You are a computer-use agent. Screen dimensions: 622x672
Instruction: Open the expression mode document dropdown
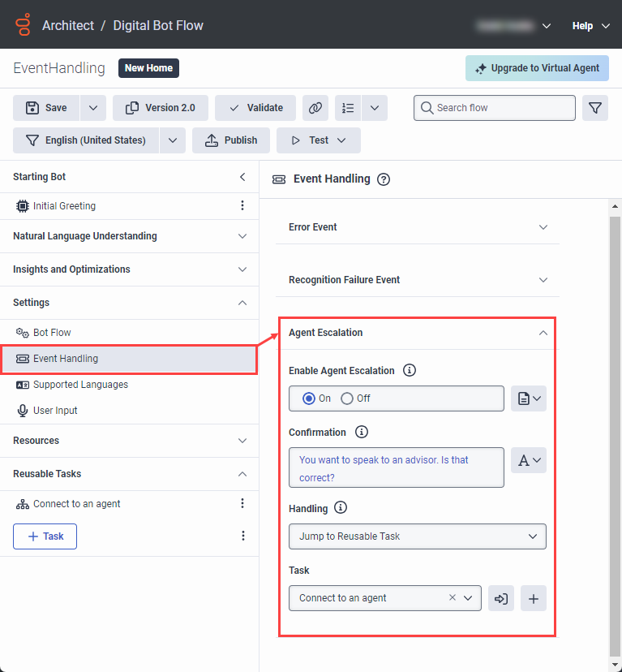(x=529, y=398)
